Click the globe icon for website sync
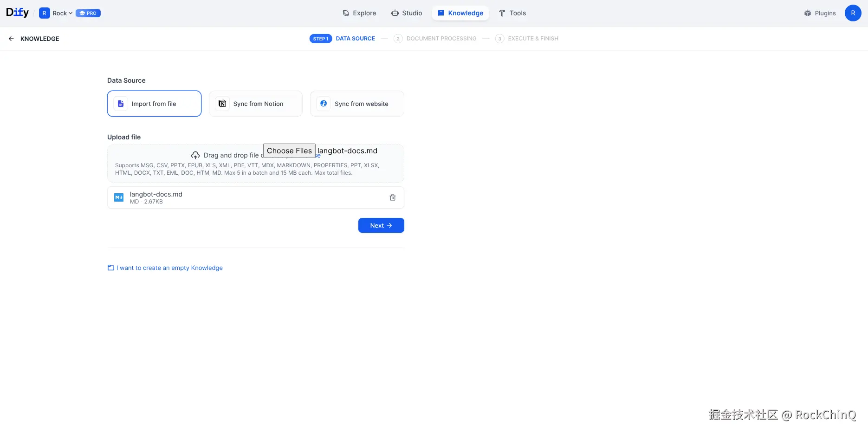 tap(324, 104)
